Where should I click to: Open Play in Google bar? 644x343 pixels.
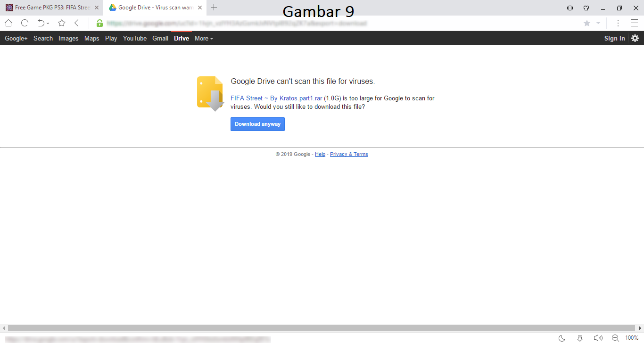pyautogui.click(x=111, y=39)
